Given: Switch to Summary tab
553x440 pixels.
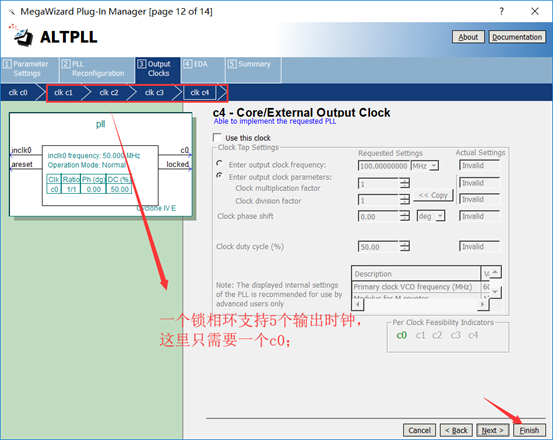Looking at the screenshot, I should 253,69.
